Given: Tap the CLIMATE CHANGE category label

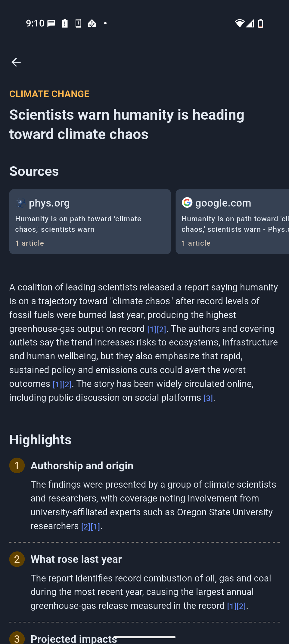Looking at the screenshot, I should point(49,94).
